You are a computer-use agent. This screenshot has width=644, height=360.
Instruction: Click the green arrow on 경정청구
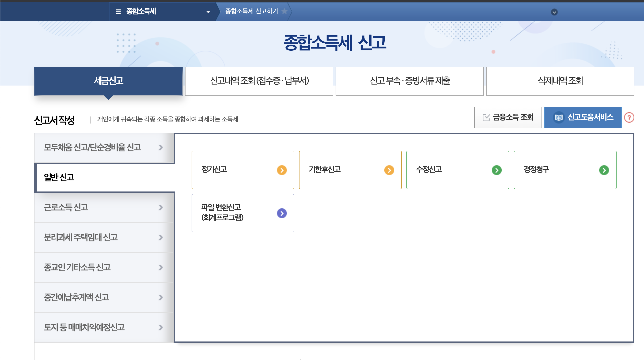coord(604,170)
